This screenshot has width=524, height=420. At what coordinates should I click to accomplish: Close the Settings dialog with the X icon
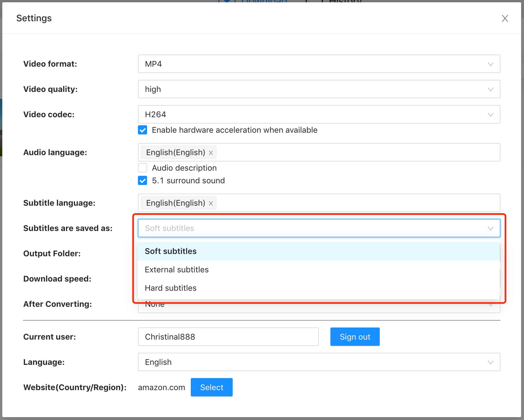pyautogui.click(x=505, y=18)
